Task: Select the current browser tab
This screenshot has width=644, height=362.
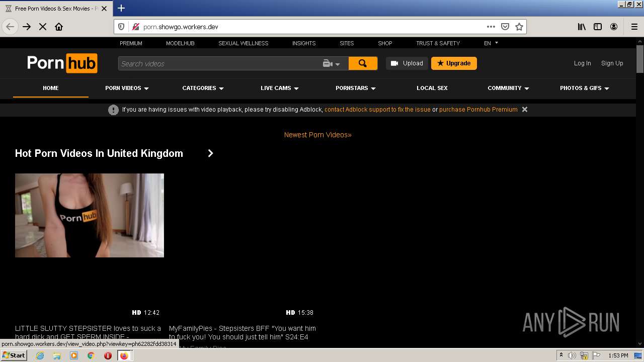Action: click(x=55, y=9)
